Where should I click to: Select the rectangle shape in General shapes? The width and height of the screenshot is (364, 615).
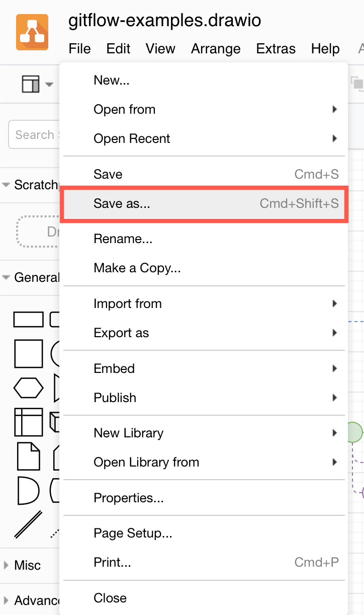click(x=28, y=319)
